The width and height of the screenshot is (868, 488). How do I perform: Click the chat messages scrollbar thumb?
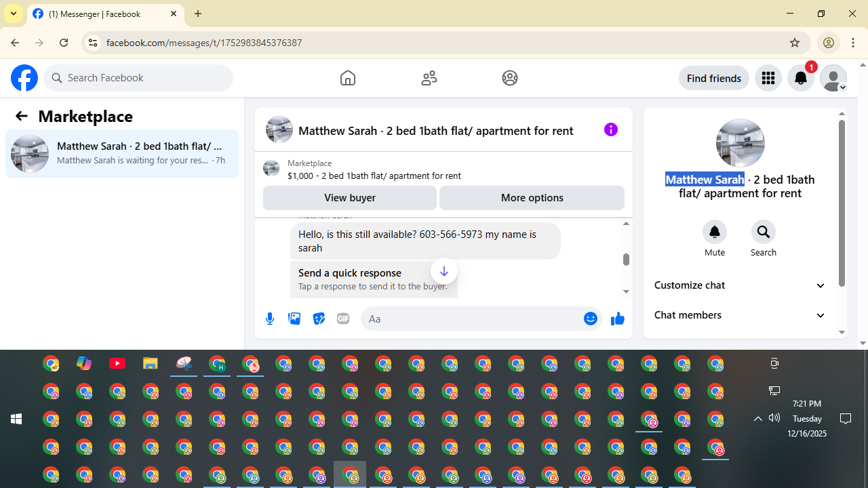(x=626, y=260)
